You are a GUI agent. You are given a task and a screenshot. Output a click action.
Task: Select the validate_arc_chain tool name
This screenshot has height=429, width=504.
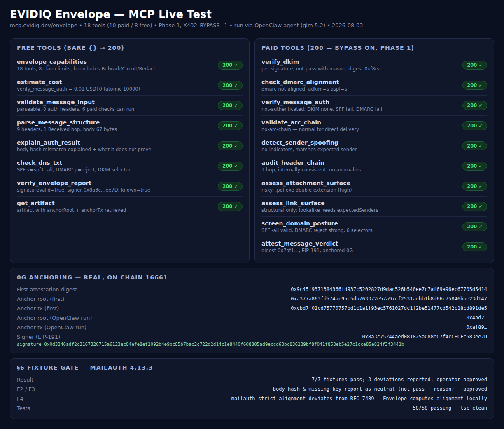coord(291,122)
